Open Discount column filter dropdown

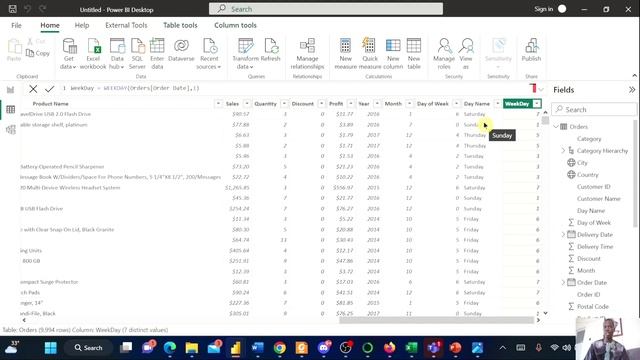[x=321, y=104]
